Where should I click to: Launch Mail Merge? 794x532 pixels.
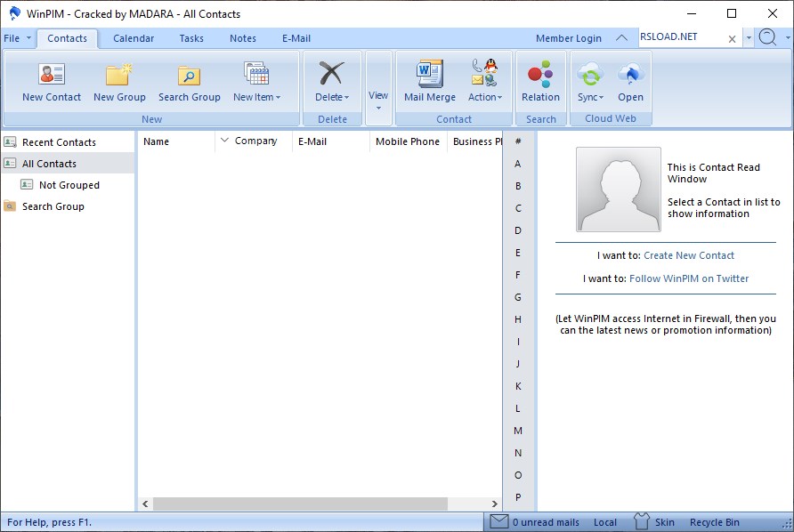tap(429, 82)
